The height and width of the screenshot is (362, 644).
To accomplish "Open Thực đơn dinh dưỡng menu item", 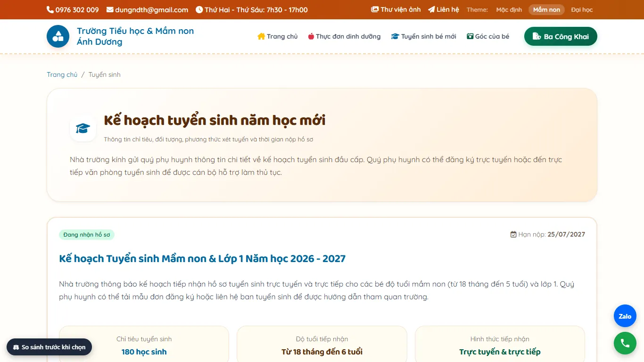I will [344, 36].
